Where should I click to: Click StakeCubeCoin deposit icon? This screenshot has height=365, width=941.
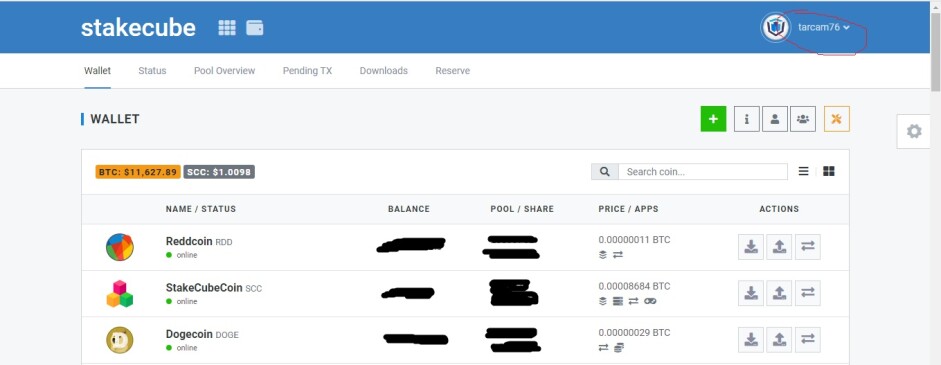751,293
